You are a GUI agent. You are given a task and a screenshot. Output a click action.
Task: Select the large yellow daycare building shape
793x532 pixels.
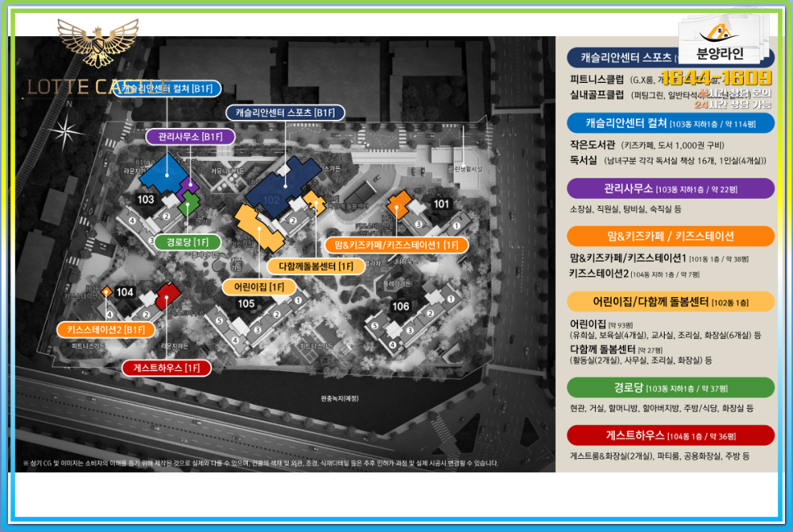(x=259, y=227)
